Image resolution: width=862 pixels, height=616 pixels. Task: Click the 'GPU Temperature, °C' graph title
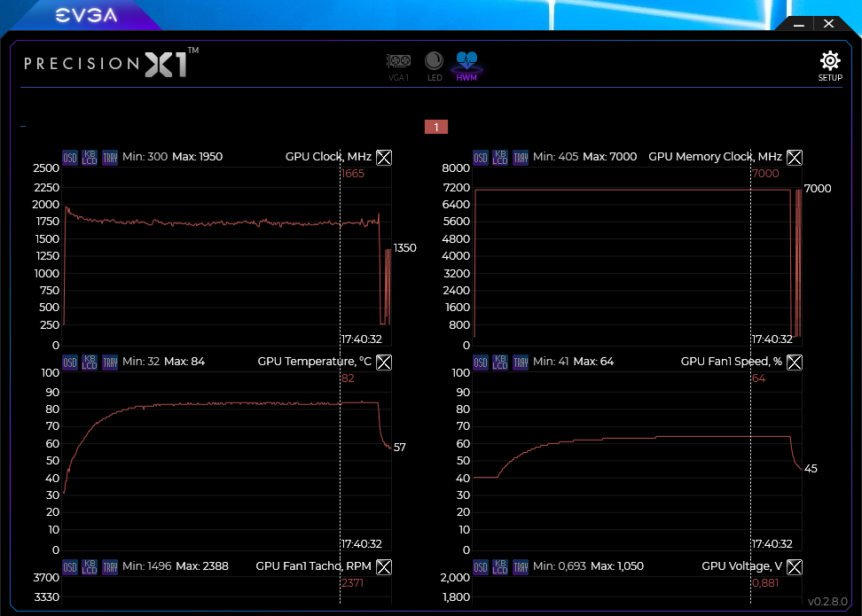(x=315, y=361)
